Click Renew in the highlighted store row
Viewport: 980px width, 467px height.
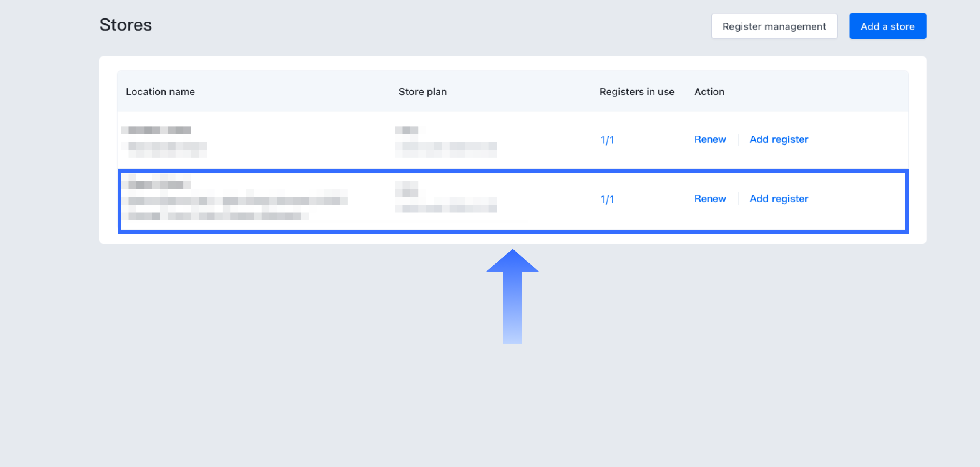coord(709,199)
